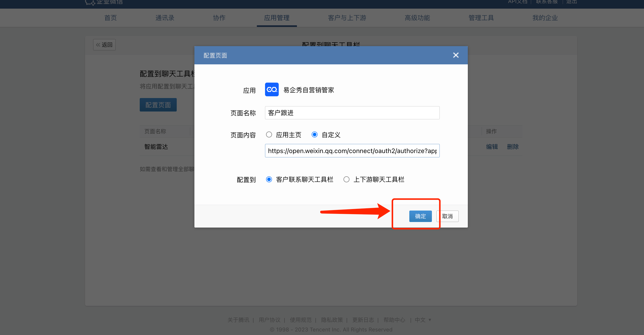Image resolution: width=644 pixels, height=335 pixels.
Task: Open the 帮助中心 footer link
Action: (394, 320)
